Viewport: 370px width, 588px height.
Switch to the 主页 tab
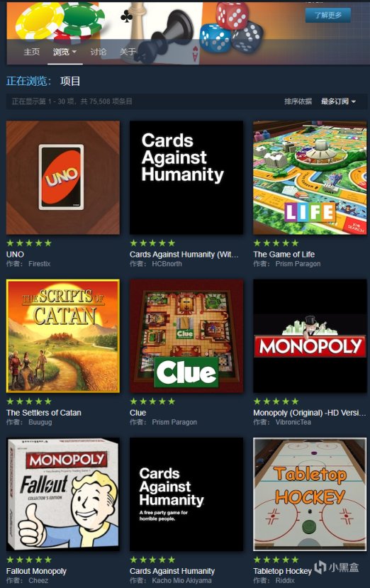click(31, 52)
